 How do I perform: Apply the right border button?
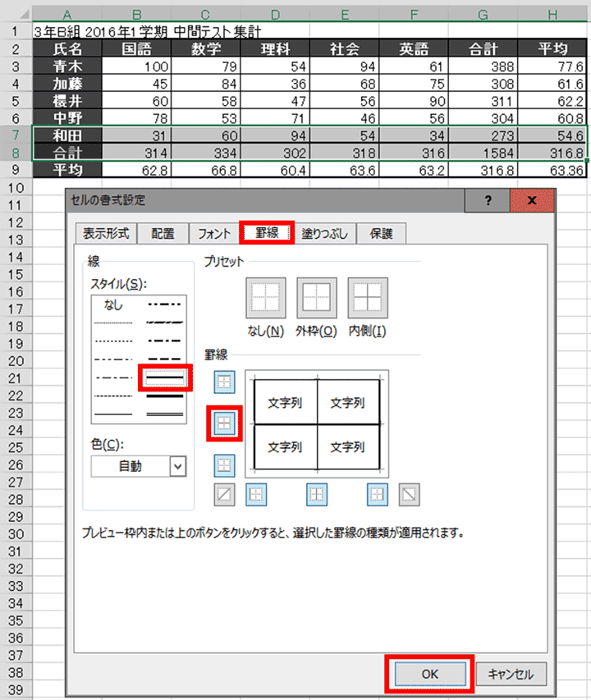point(378,495)
